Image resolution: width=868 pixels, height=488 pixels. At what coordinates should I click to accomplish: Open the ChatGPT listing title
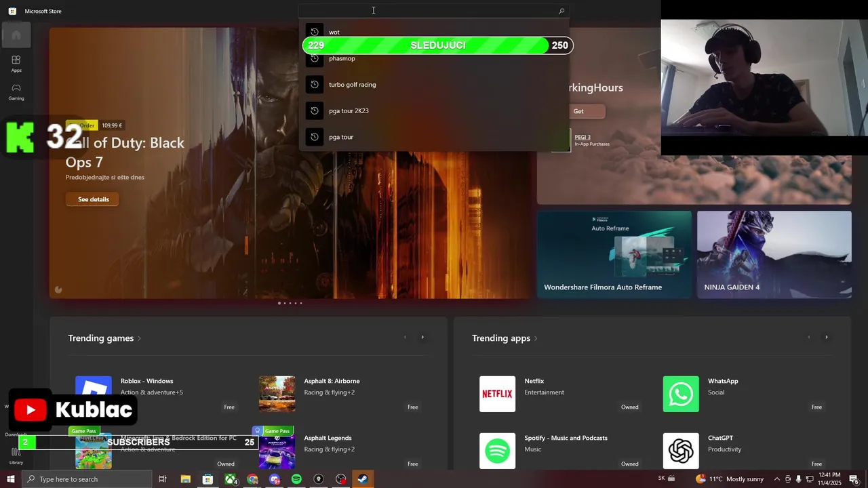click(x=720, y=438)
